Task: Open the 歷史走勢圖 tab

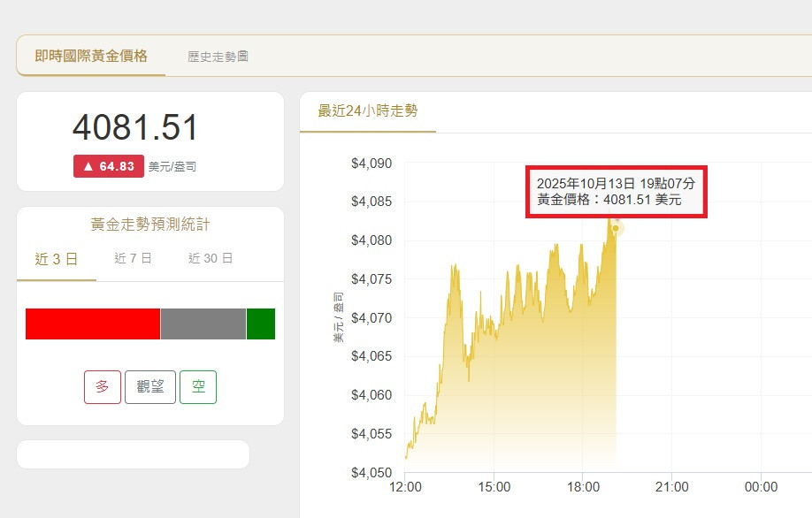Action: pyautogui.click(x=218, y=57)
